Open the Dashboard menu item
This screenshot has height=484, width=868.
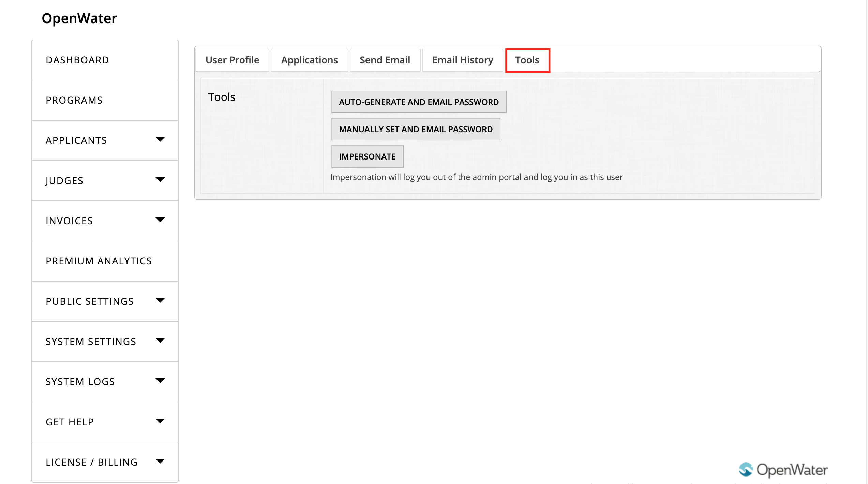coord(105,60)
